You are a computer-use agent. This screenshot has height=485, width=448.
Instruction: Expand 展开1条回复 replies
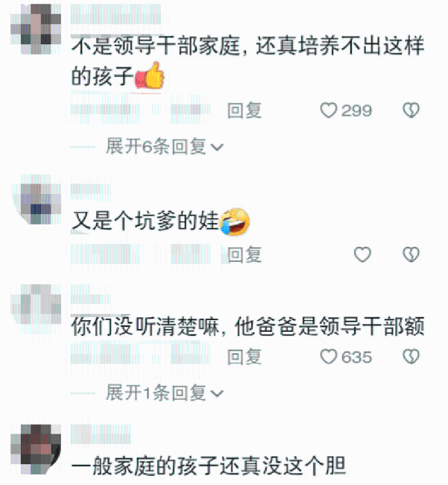pyautogui.click(x=164, y=393)
